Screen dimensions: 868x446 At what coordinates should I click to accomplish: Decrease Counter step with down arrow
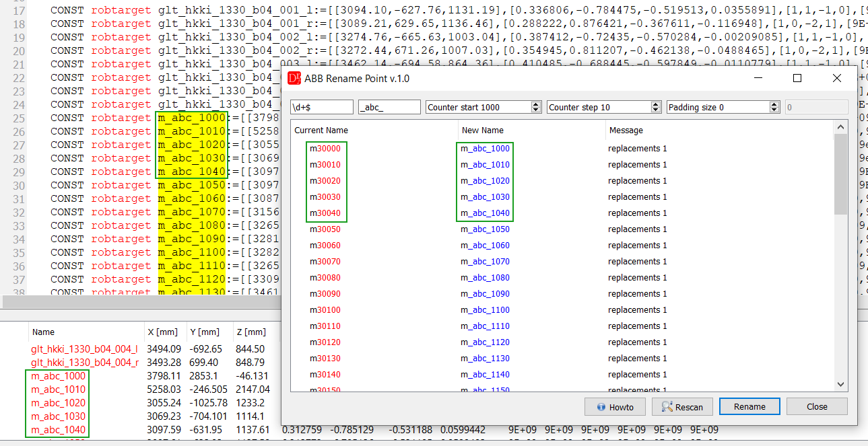point(656,110)
